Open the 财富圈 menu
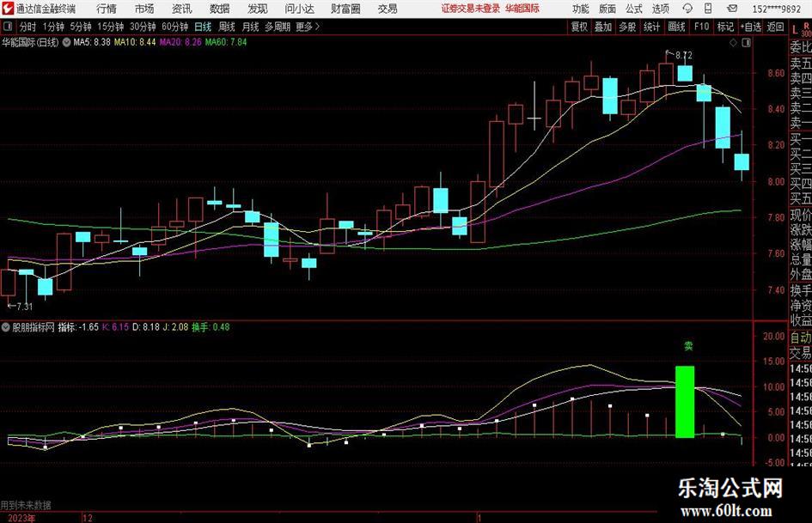This screenshot has width=812, height=523. tap(345, 9)
